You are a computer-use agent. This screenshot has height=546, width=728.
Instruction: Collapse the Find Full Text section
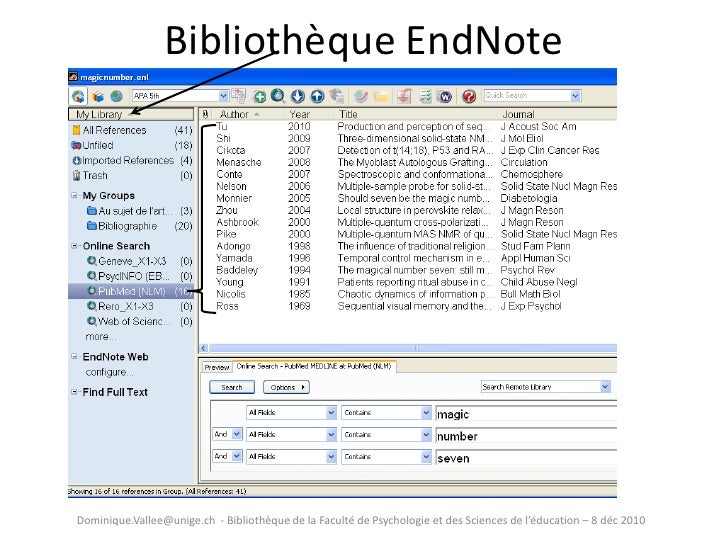[74, 392]
